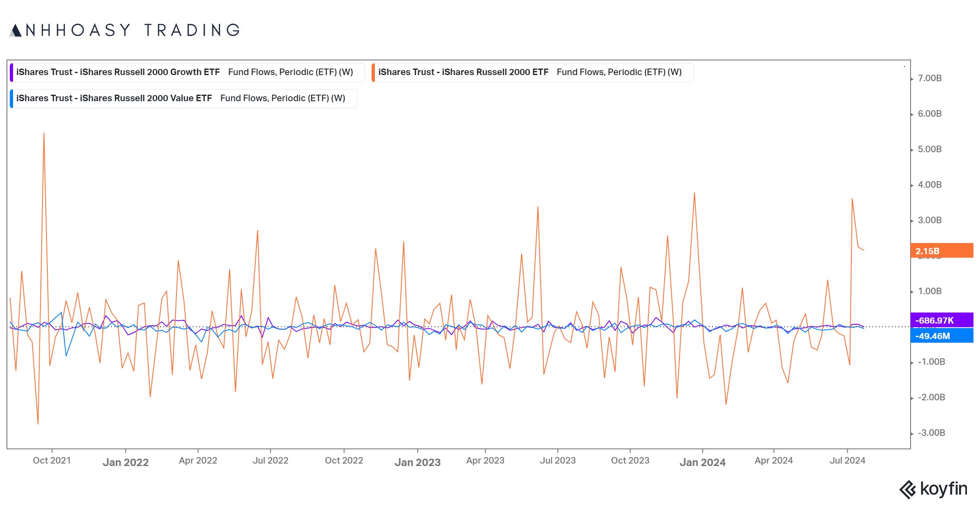The width and height of the screenshot is (980, 506).
Task: Click the tallest orange spike near Oct 2021
Action: pos(44,135)
